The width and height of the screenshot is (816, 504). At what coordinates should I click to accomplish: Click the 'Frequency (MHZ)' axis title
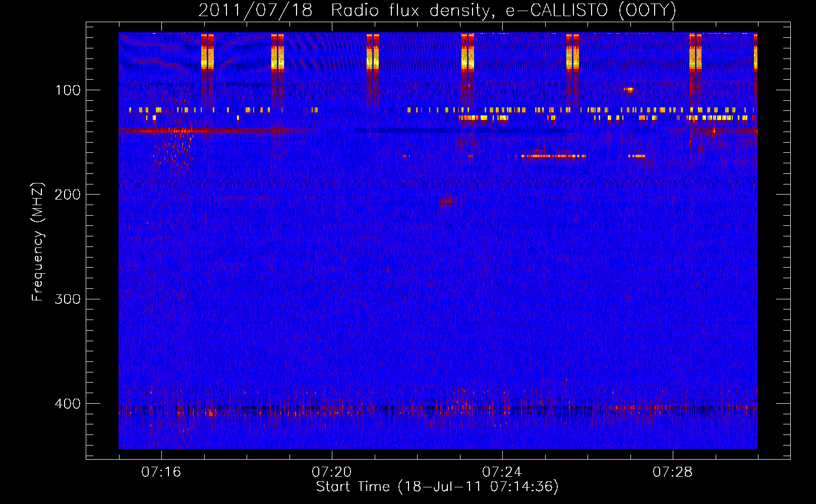pyautogui.click(x=38, y=242)
